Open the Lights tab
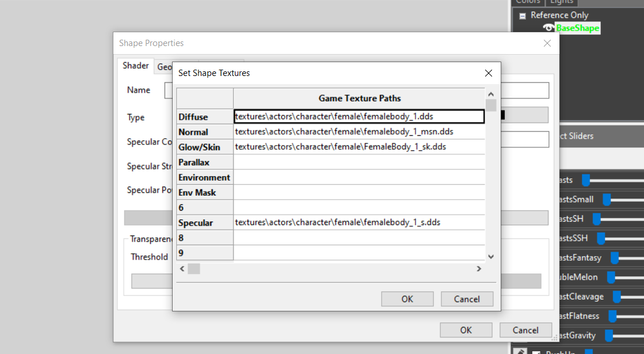644x354 pixels. coord(561,2)
